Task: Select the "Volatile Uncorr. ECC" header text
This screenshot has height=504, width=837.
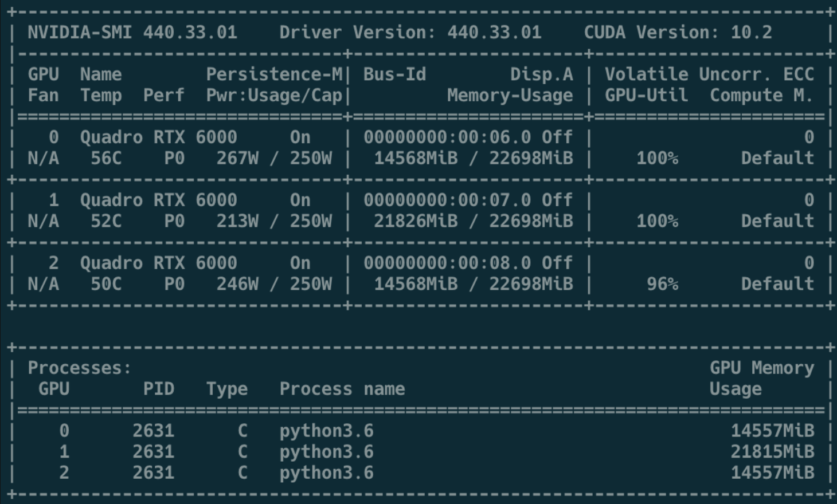Action: tap(709, 74)
